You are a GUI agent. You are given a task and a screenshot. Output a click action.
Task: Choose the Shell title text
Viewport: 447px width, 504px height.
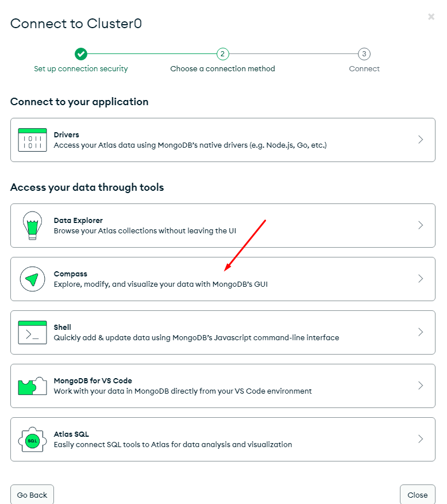point(63,327)
